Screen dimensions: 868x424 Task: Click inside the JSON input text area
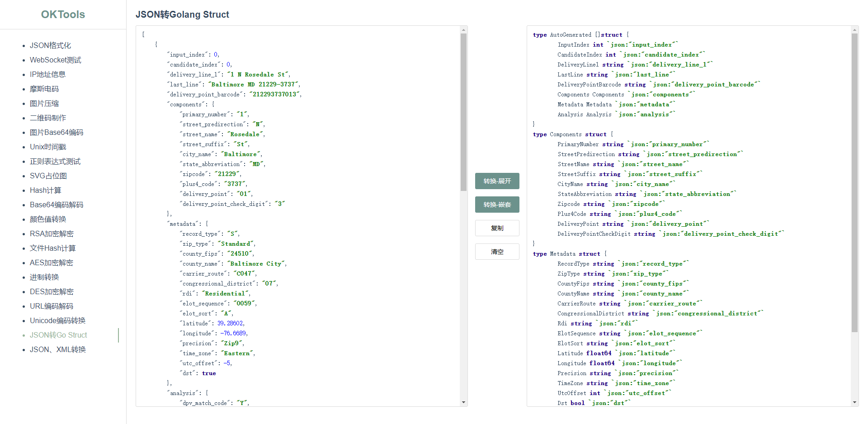[x=298, y=213]
